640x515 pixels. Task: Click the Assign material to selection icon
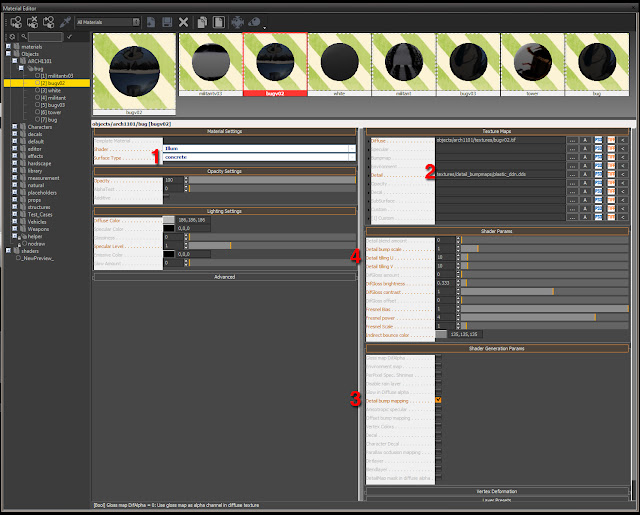point(16,22)
